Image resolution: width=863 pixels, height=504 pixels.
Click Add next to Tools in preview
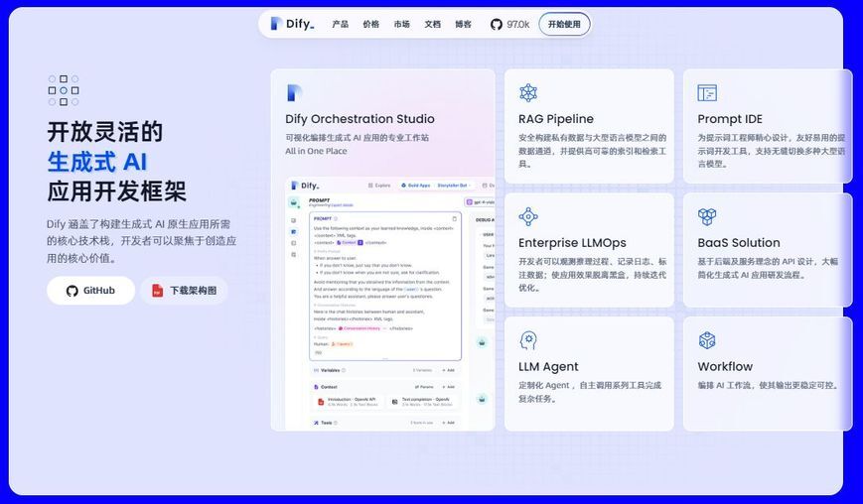pyautogui.click(x=449, y=423)
